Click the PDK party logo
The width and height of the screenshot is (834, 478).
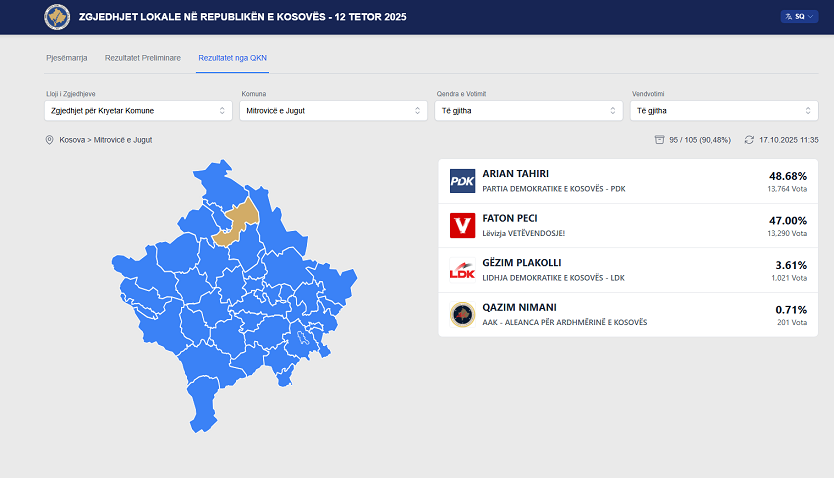[x=462, y=181]
